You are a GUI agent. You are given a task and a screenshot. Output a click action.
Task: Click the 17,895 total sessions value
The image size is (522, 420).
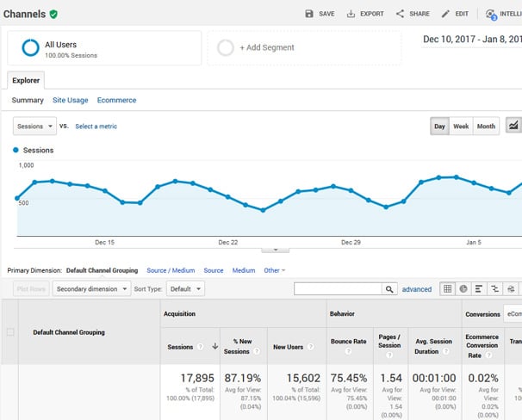[197, 378]
